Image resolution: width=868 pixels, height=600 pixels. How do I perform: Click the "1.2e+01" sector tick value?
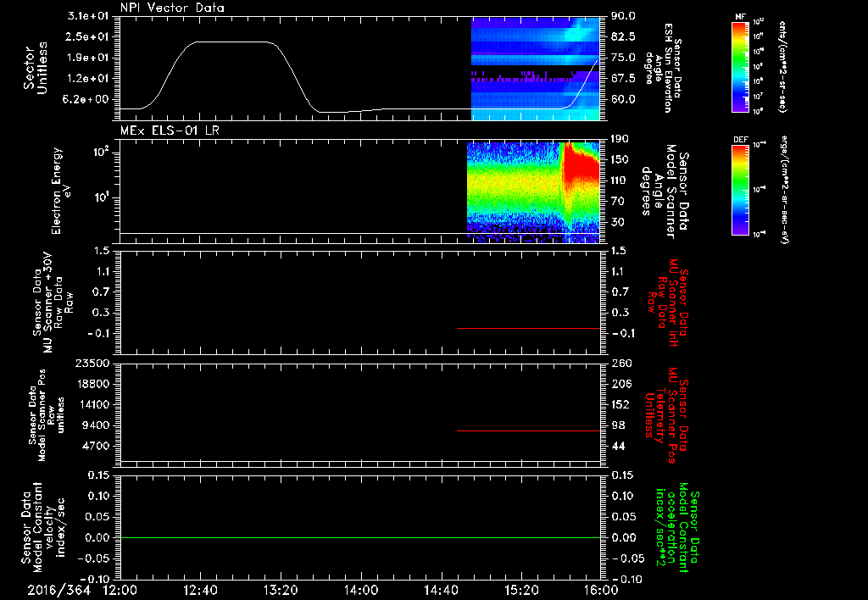[88, 78]
